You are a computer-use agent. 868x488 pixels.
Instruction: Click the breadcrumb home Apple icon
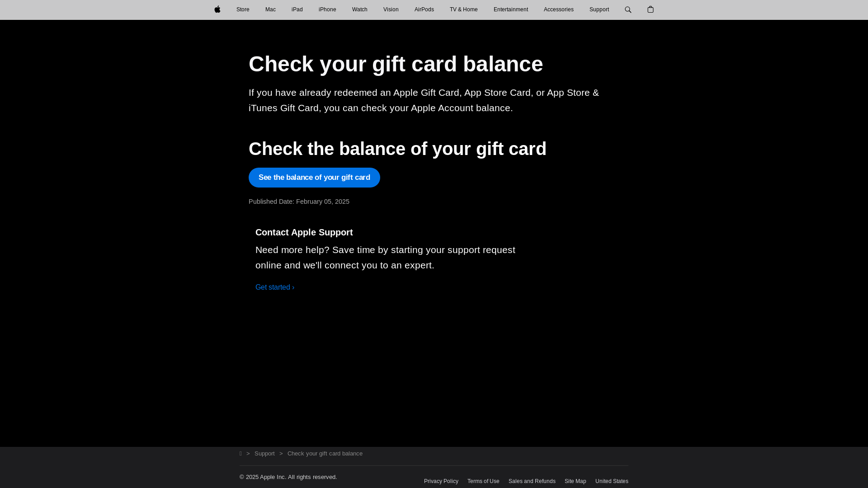click(241, 454)
